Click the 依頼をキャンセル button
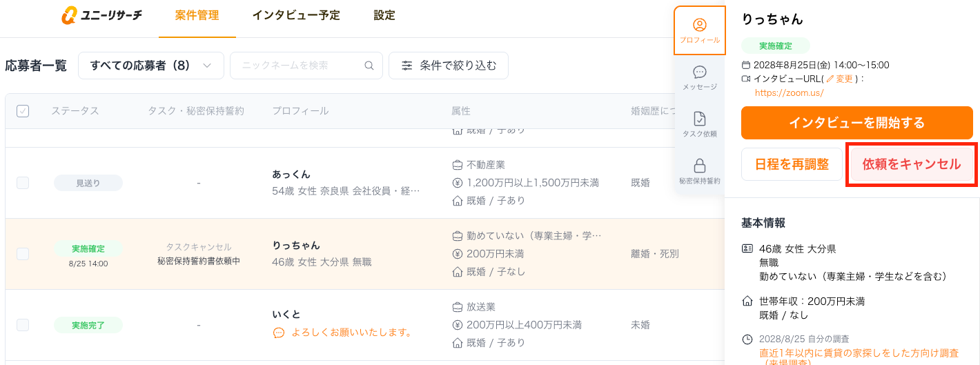This screenshot has height=365, width=980. click(911, 164)
